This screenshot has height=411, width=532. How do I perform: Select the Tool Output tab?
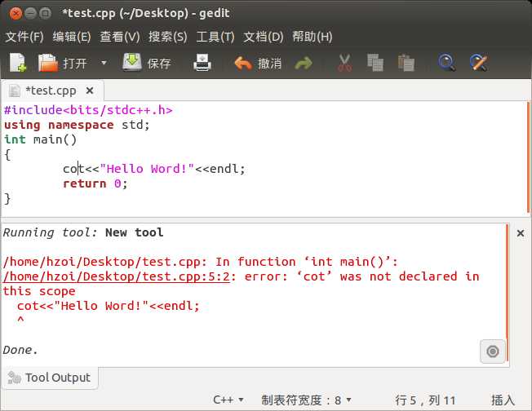(x=51, y=378)
